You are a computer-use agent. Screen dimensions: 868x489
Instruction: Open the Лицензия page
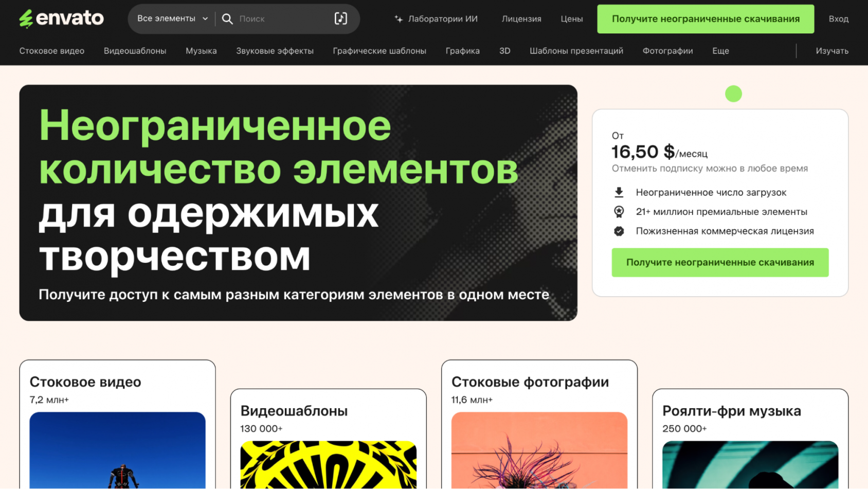tap(521, 19)
